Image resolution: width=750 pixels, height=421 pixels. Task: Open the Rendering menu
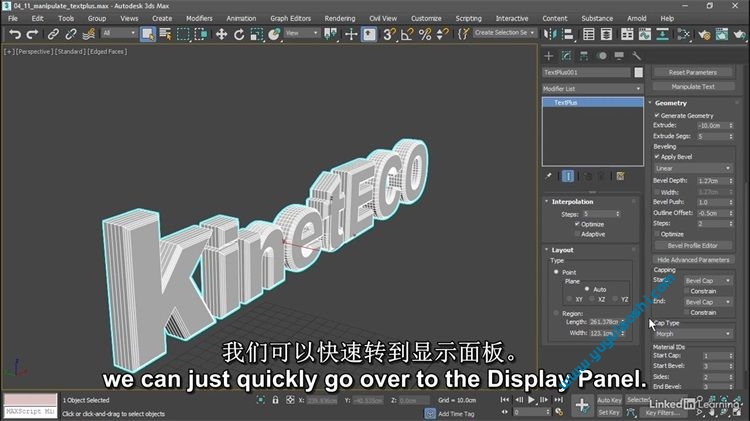click(340, 18)
